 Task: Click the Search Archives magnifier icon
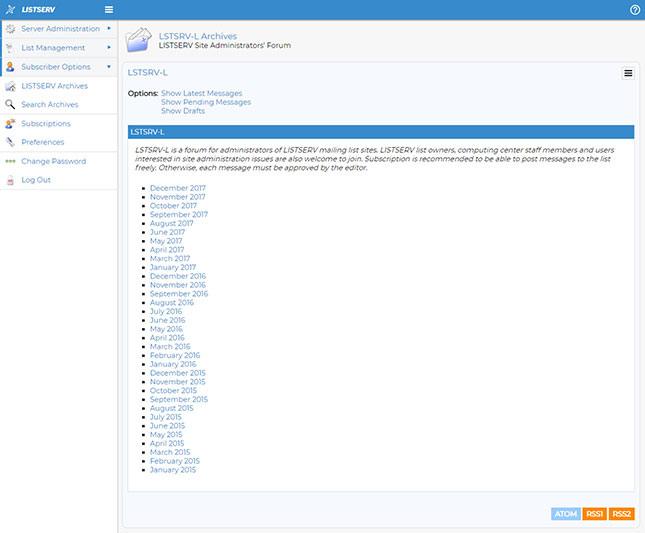10,104
